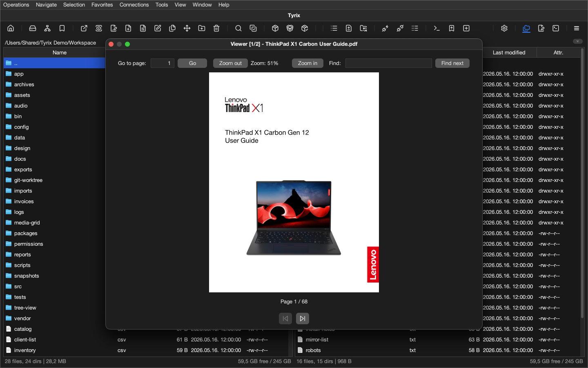Open the Tools menu
588x368 pixels.
162,5
